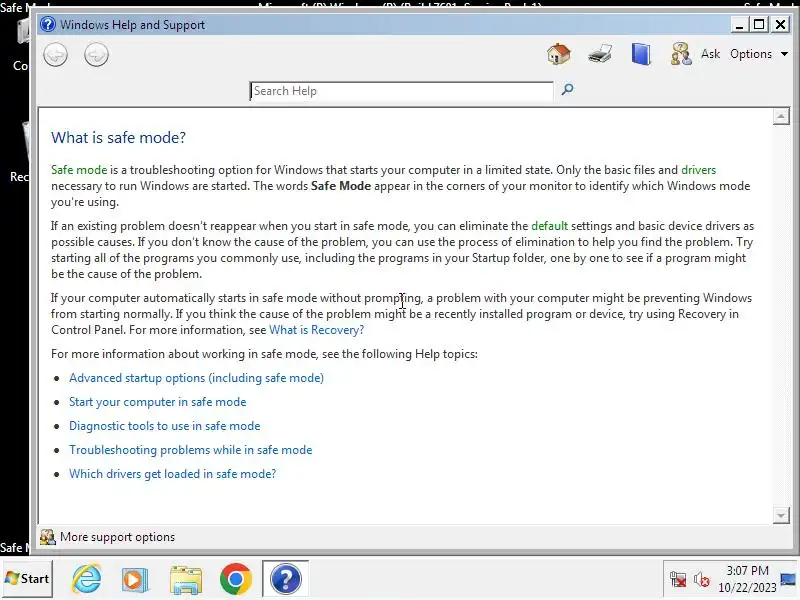The width and height of the screenshot is (800, 600).
Task: Click More support options
Action: [x=117, y=537]
